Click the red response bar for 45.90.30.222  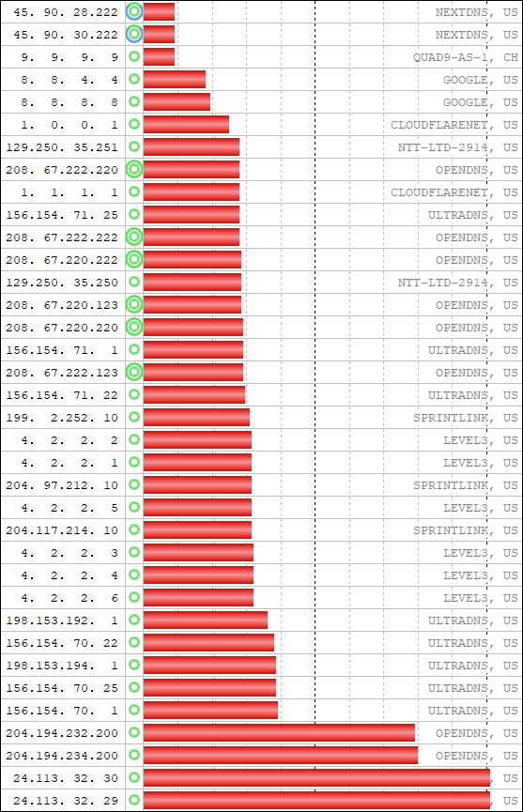(x=159, y=34)
